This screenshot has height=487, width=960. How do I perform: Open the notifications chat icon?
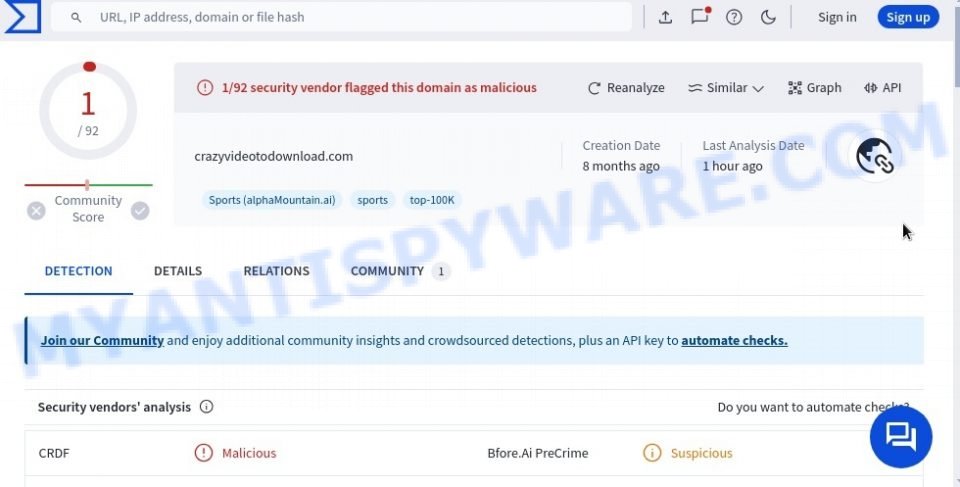(700, 16)
